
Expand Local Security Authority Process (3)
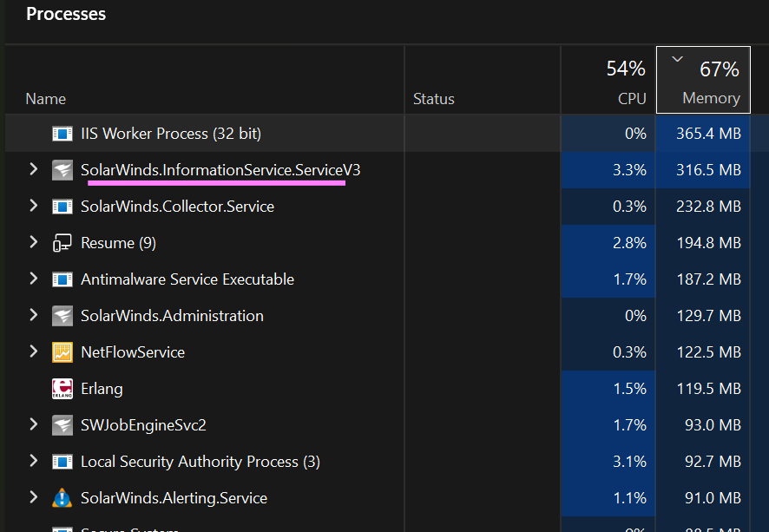coord(33,461)
